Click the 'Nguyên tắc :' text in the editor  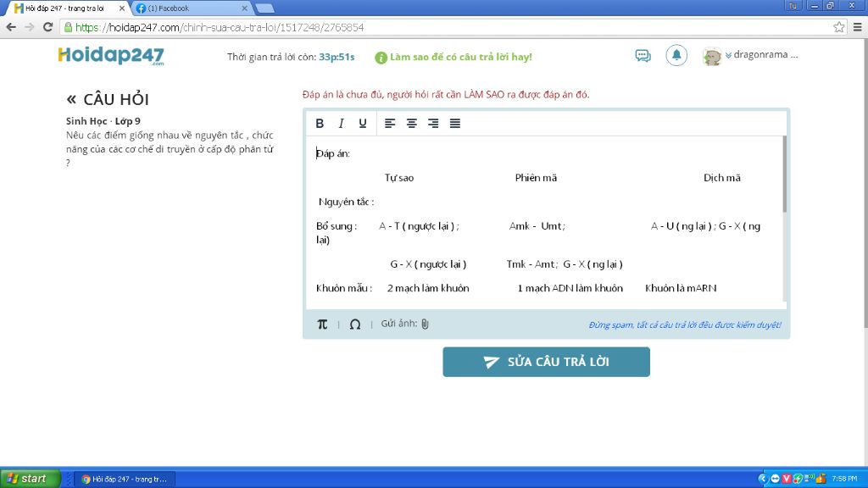tap(347, 202)
